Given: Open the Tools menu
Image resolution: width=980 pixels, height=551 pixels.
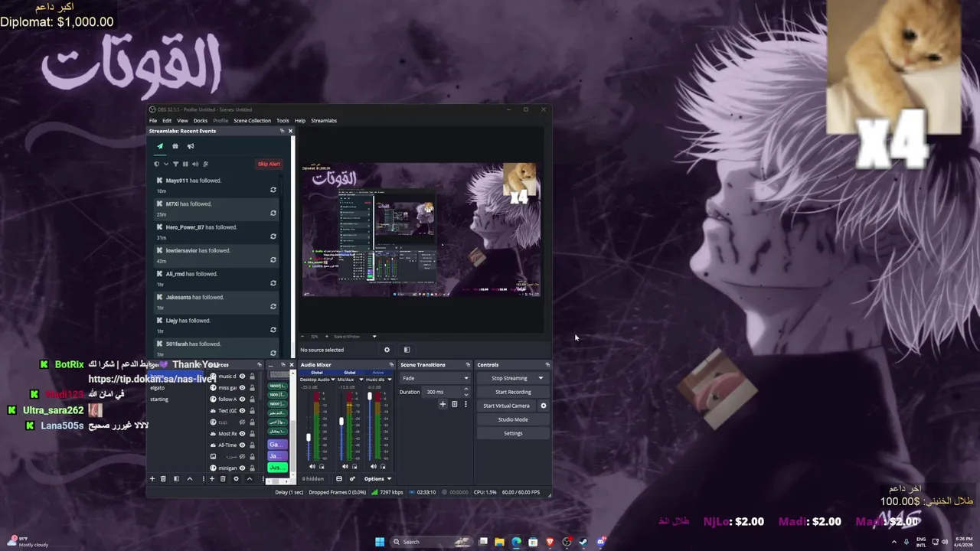Looking at the screenshot, I should (x=283, y=121).
